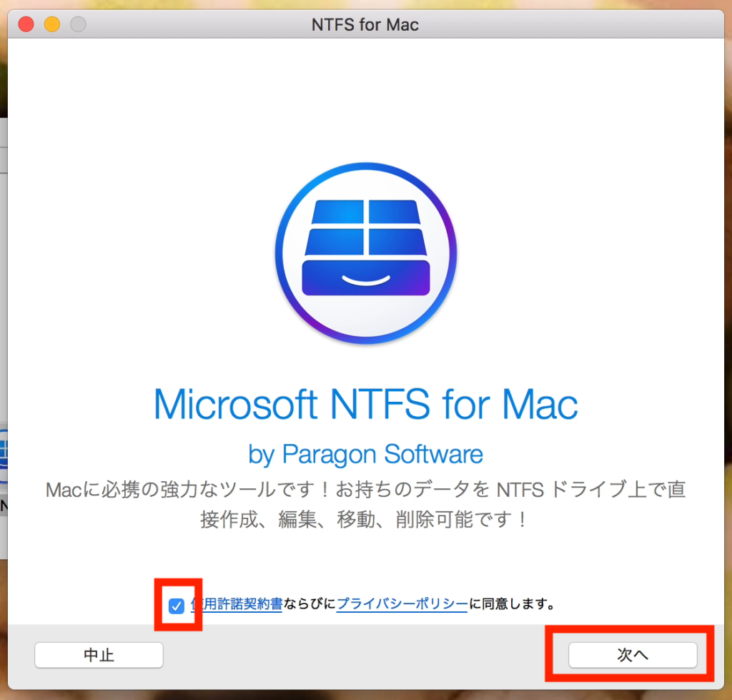Click the NTFS for Mac drive logo
This screenshot has width=732, height=700.
(366, 253)
